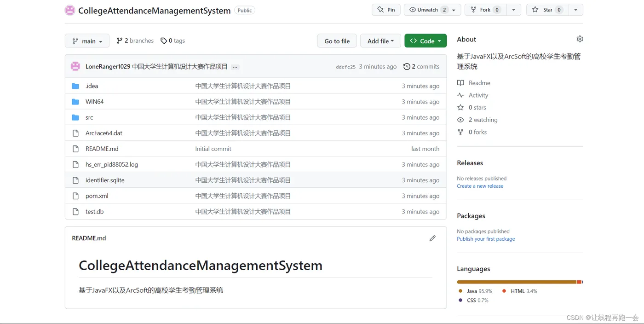Screen dimensions: 644x324
Task: Click the Java 95.9% language entry
Action: tap(475, 291)
